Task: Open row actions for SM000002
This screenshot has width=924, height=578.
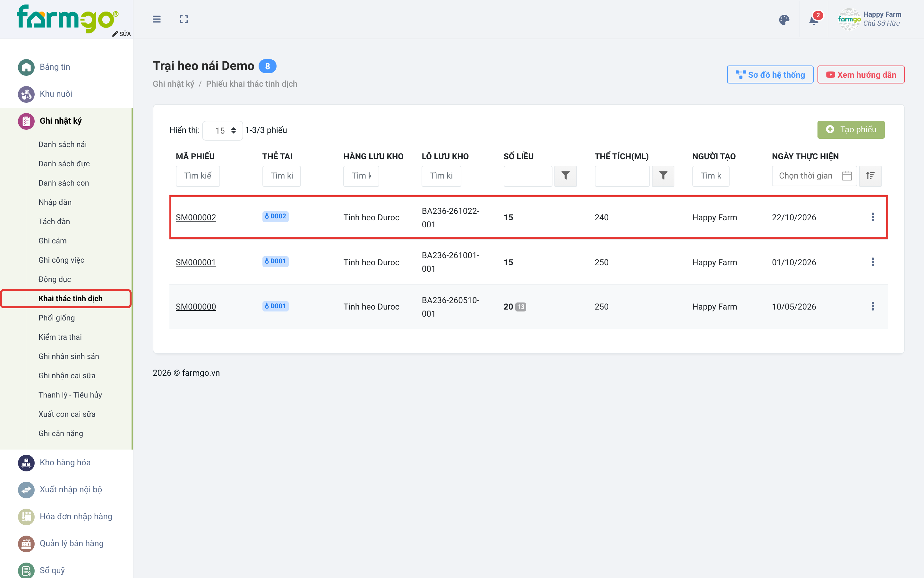Action: [x=872, y=217]
